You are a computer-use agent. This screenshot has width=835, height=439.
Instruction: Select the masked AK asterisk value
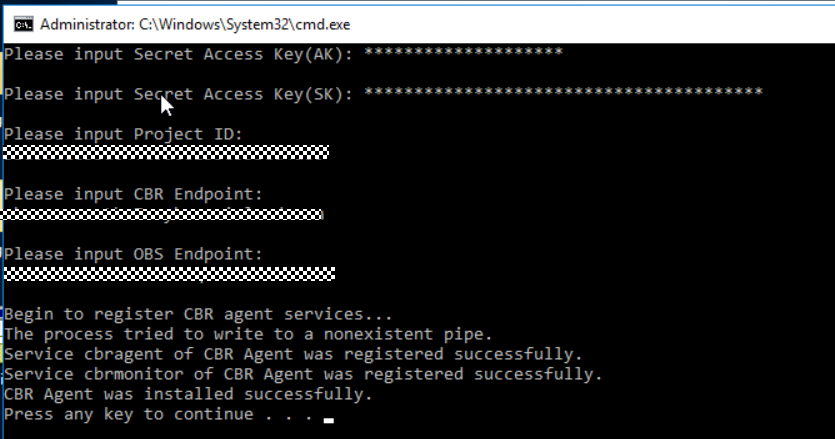coord(463,52)
